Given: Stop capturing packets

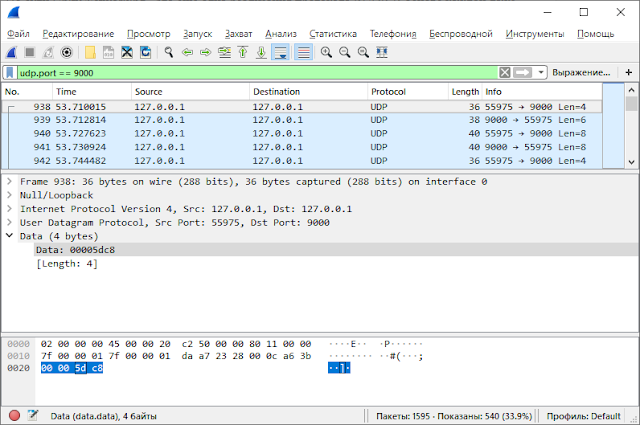Looking at the screenshot, I should tap(30, 52).
